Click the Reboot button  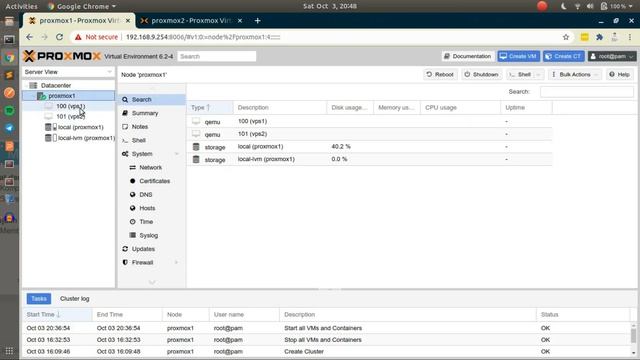(440, 75)
